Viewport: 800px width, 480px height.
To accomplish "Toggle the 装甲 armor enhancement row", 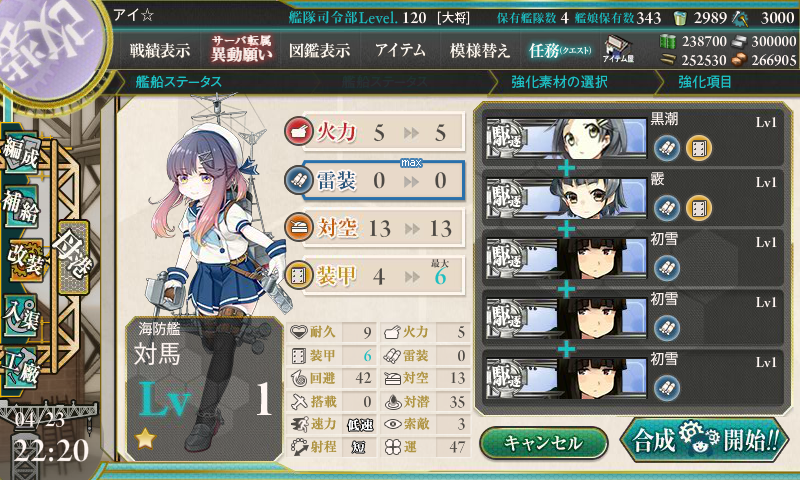I will click(x=374, y=276).
